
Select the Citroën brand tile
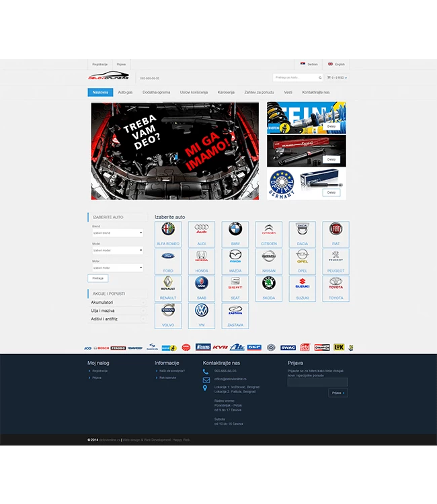(269, 234)
